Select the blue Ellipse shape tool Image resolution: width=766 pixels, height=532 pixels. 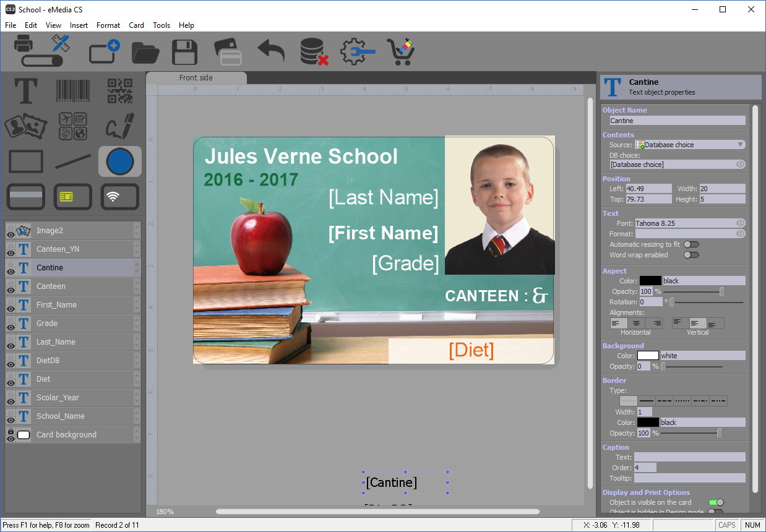pos(120,161)
